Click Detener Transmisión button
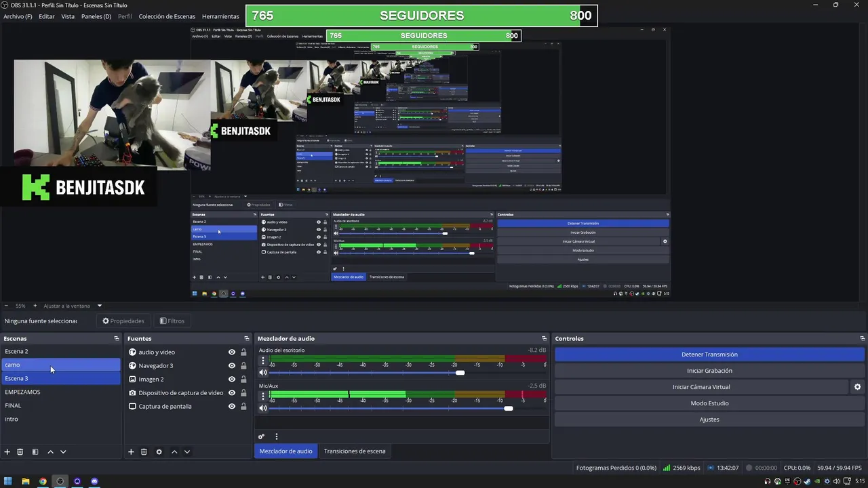 pos(709,354)
